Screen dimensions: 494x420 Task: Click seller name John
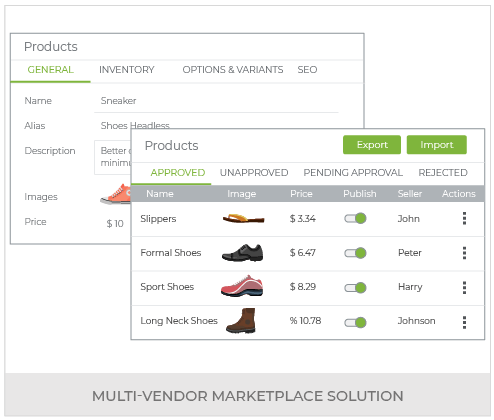[x=409, y=219]
